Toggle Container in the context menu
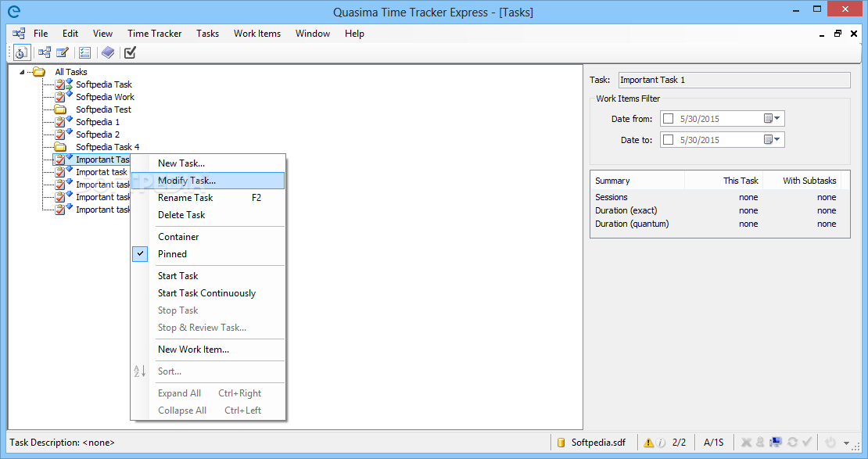Screen dimensions: 868x459 coord(208,237)
